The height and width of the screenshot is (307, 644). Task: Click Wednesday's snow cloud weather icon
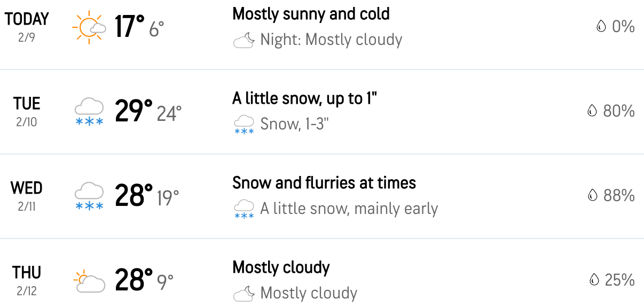click(x=89, y=196)
